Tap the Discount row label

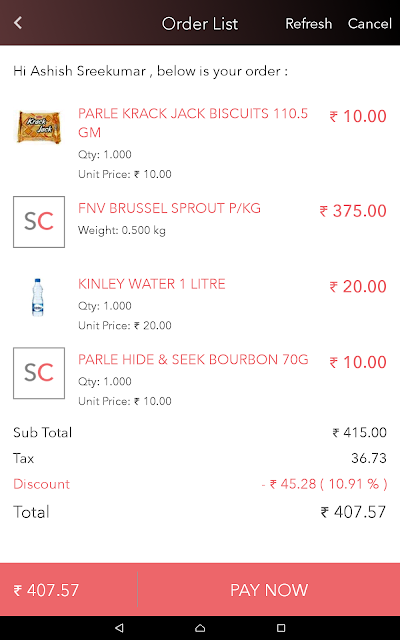42,484
